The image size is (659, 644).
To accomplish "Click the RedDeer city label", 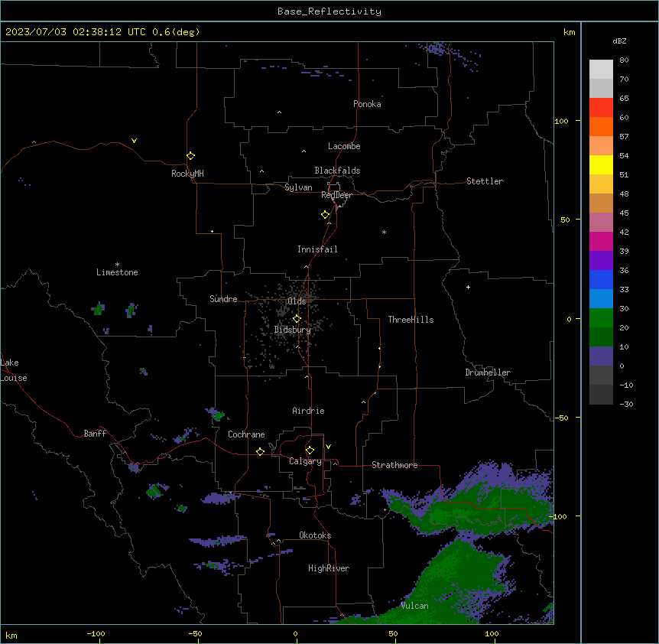I will (336, 195).
